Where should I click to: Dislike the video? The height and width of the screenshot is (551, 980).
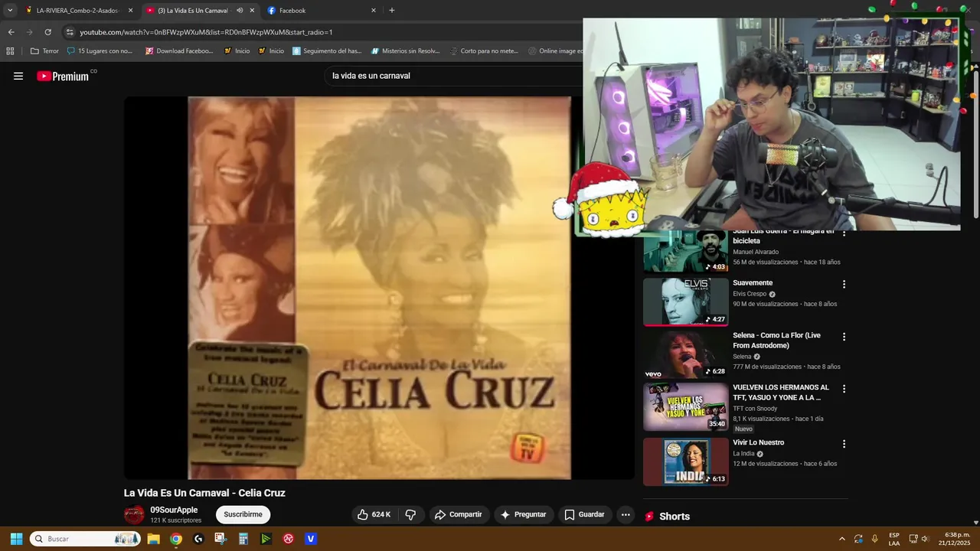pos(410,514)
